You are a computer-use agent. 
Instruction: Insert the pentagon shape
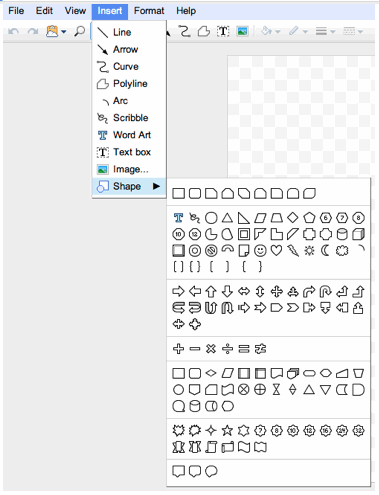(x=309, y=218)
